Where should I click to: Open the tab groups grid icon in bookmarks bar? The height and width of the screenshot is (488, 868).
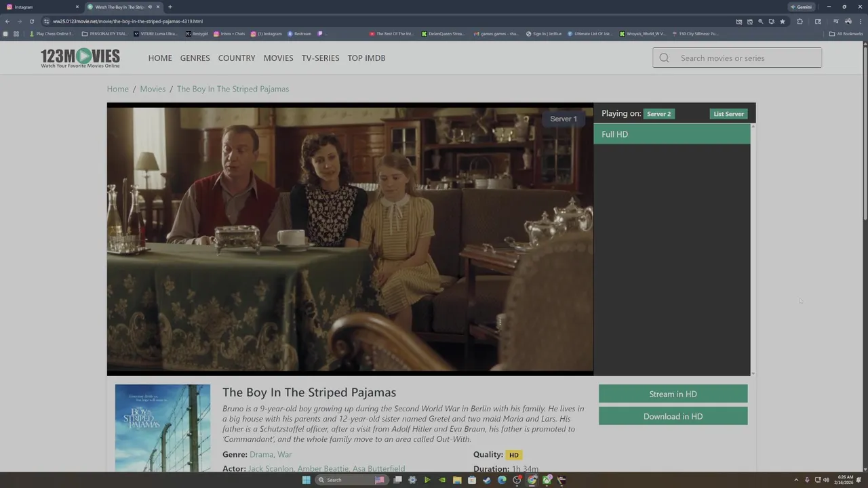16,34
